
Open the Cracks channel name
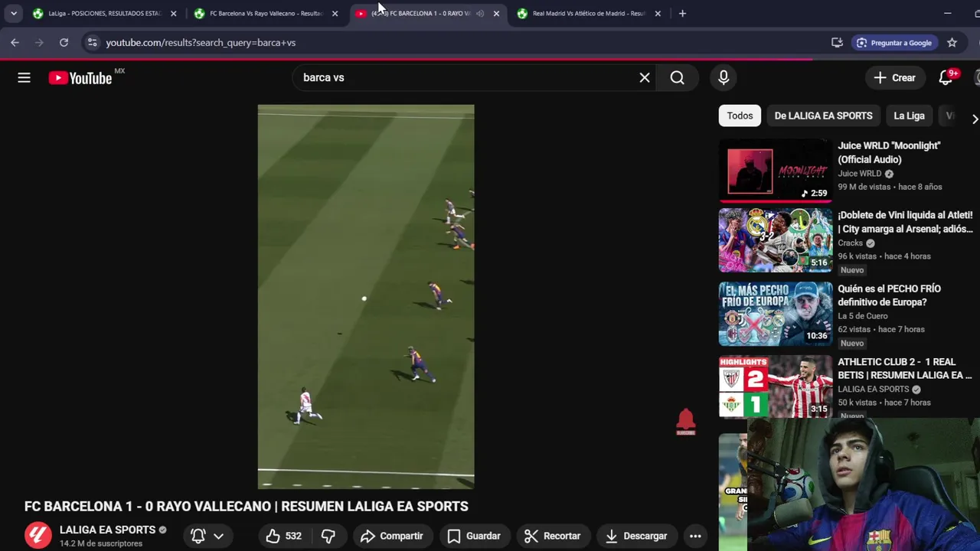point(850,243)
